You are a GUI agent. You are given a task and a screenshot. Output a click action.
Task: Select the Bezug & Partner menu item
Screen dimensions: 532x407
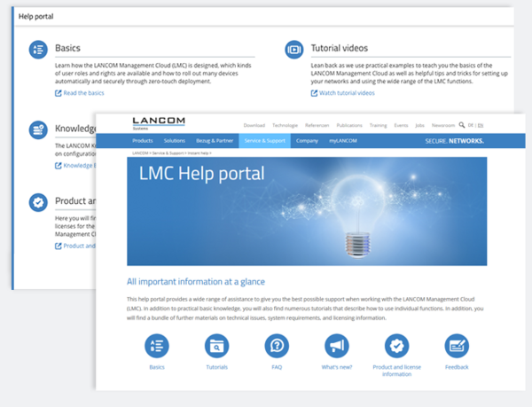pyautogui.click(x=215, y=141)
